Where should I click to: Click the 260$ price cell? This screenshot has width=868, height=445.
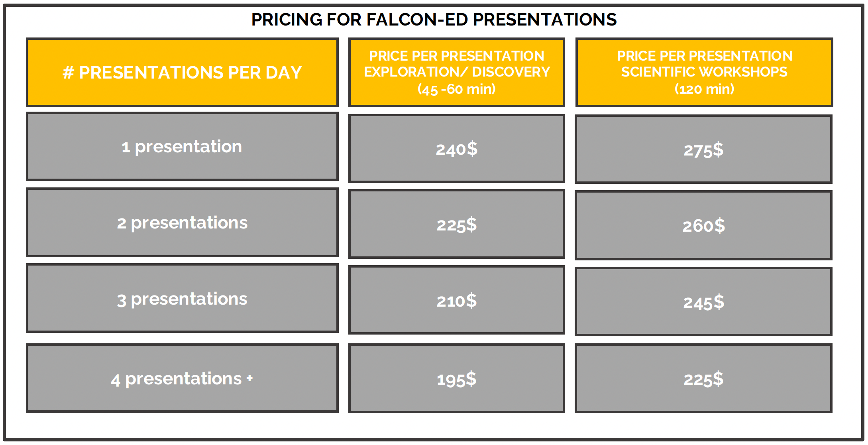click(703, 226)
